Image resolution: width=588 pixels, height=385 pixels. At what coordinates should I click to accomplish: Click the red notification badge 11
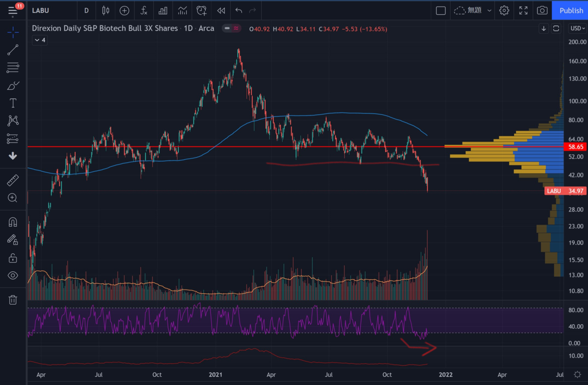pyautogui.click(x=19, y=6)
